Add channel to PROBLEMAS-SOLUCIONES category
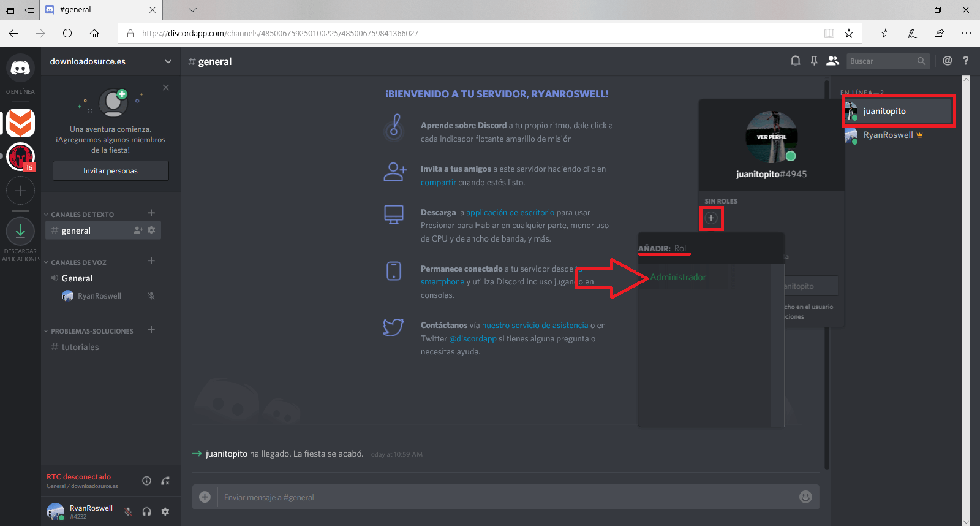Screen dimensions: 980x526 [151, 329]
